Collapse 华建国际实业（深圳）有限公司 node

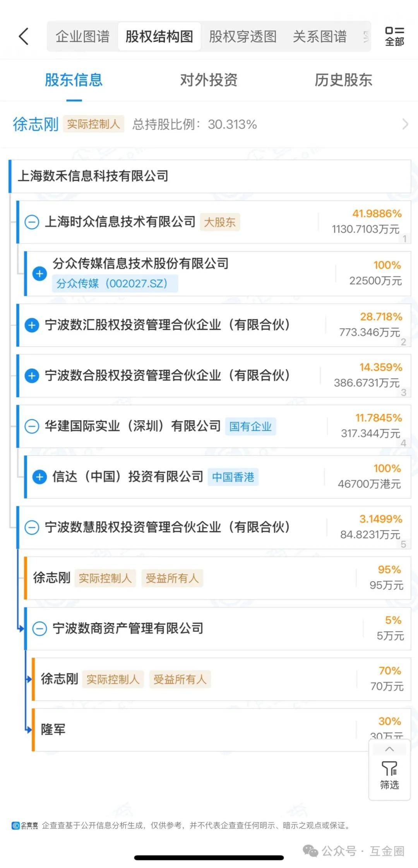tap(32, 426)
